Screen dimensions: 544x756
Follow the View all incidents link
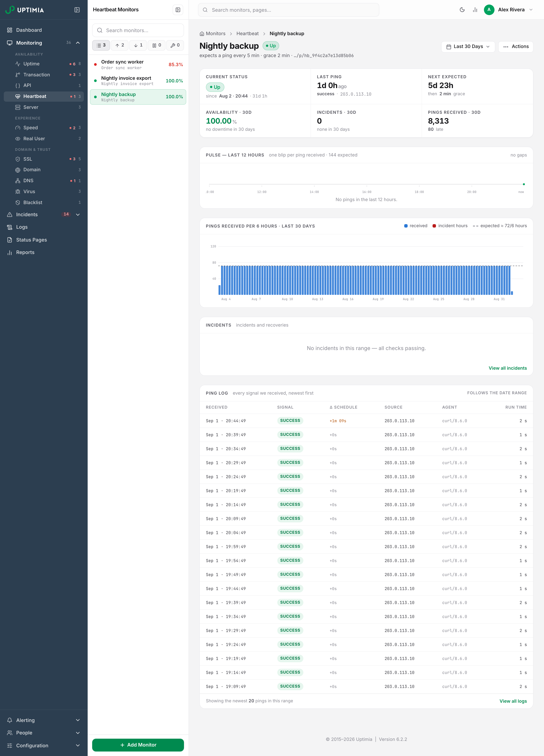tap(508, 368)
